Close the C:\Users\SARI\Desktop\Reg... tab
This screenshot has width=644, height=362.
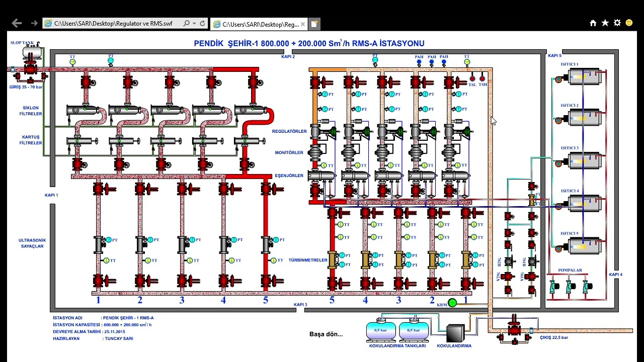click(x=303, y=24)
